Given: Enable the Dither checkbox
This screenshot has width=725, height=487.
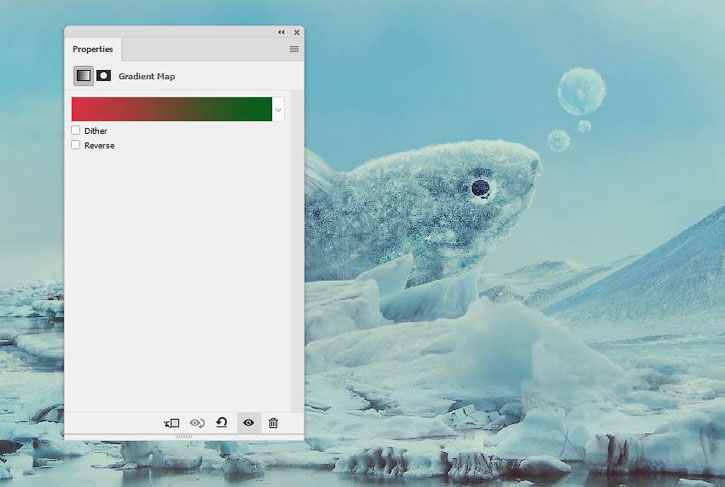Looking at the screenshot, I should [75, 130].
